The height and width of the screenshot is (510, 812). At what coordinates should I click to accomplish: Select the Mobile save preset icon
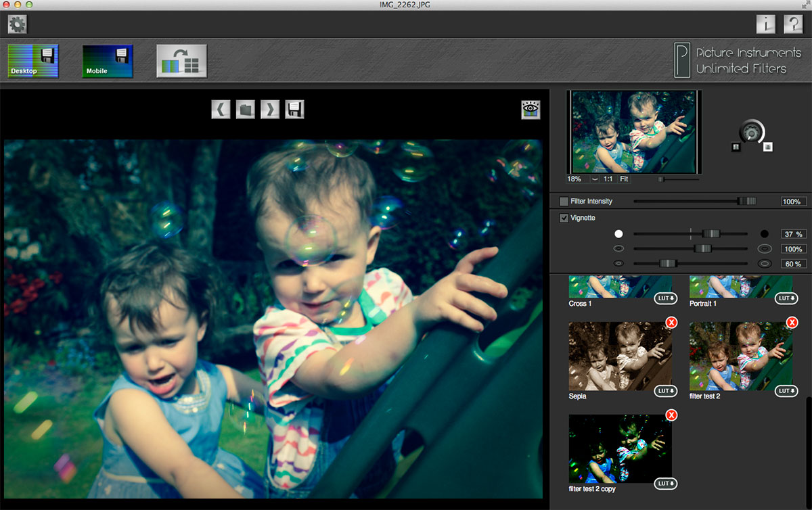point(108,62)
